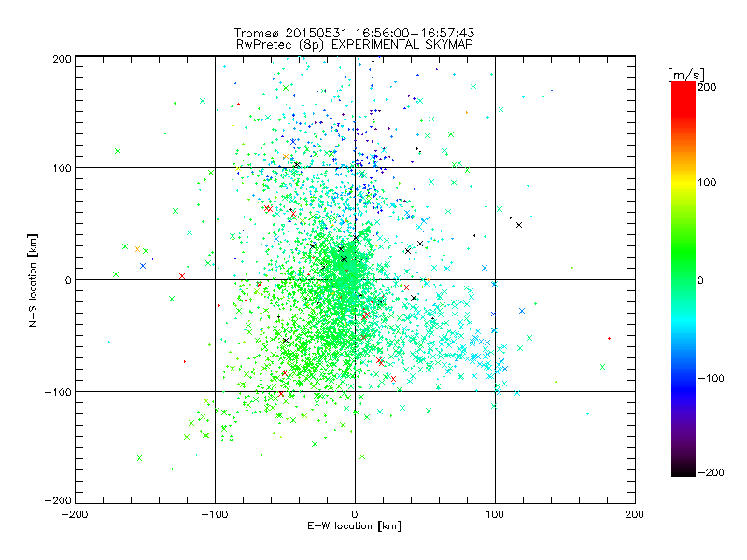Click the isolated red dot near far right edge
747x560 pixels.
point(610,338)
